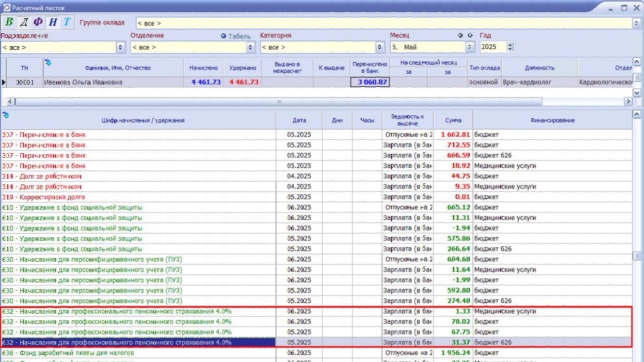The image size is (644, 362).
Task: Click the «Год» spinner arrows next to 2025
Action: click(510, 47)
